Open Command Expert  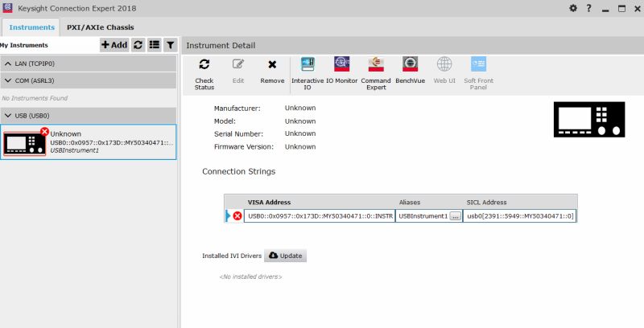pos(376,64)
